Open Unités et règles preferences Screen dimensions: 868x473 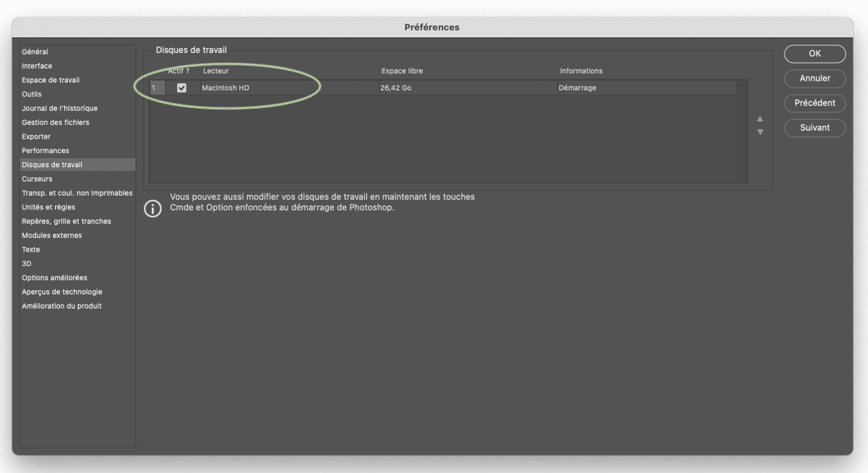pos(49,207)
